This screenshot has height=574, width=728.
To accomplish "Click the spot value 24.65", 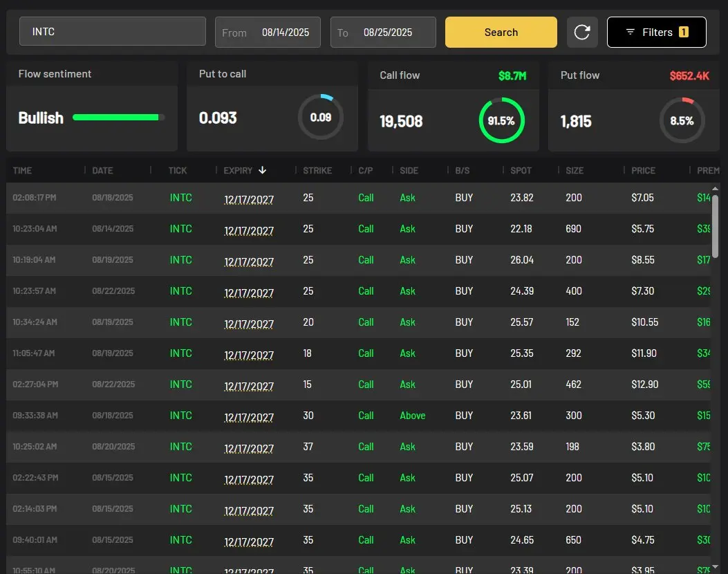I will click(522, 540).
